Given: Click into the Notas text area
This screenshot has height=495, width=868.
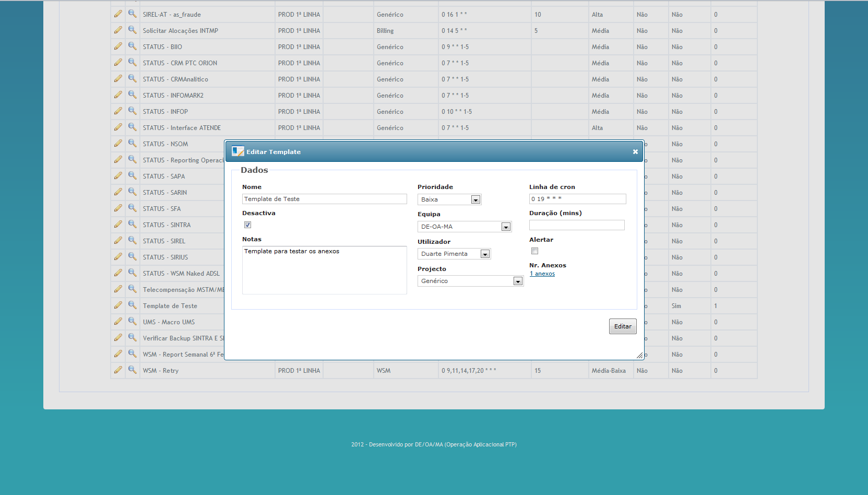Looking at the screenshot, I should coord(325,270).
